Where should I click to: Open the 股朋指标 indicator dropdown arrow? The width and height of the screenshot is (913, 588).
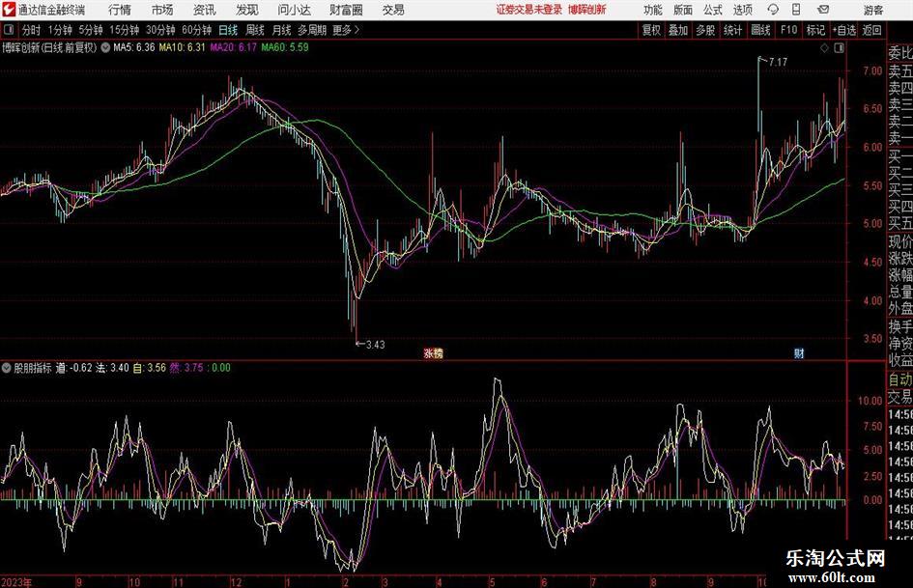pos(7,368)
